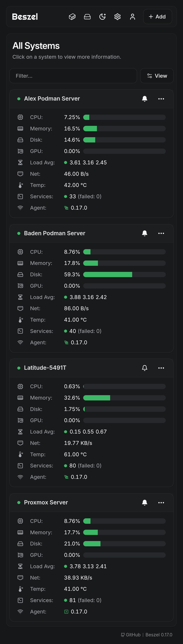
Task: Toggle alerts bell for Latitude-5491T
Action: tap(145, 368)
